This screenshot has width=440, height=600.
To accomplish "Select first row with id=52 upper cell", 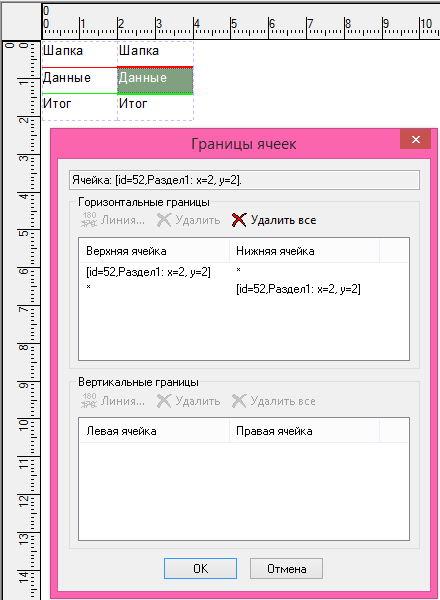I will tap(148, 272).
